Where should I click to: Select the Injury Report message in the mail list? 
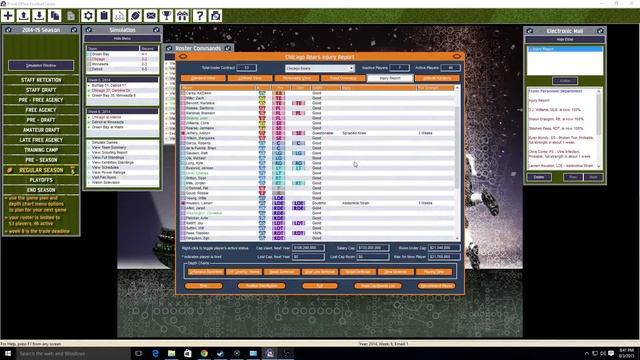(565, 49)
